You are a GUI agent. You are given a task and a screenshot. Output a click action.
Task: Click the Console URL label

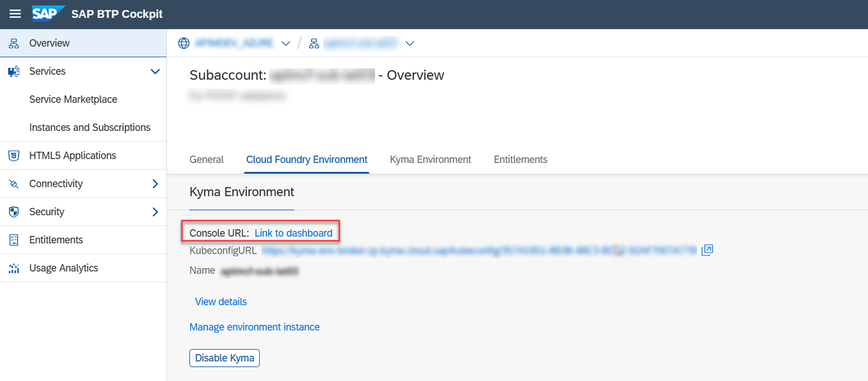(219, 233)
